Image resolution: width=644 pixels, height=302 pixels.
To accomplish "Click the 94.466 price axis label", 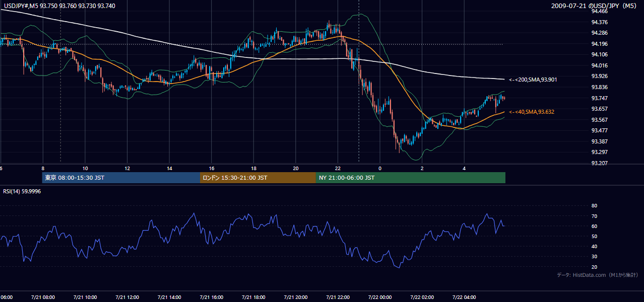I will click(599, 11).
